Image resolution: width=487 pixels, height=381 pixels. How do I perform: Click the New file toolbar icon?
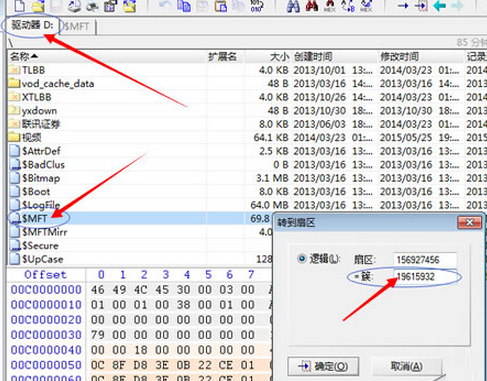coord(19,5)
